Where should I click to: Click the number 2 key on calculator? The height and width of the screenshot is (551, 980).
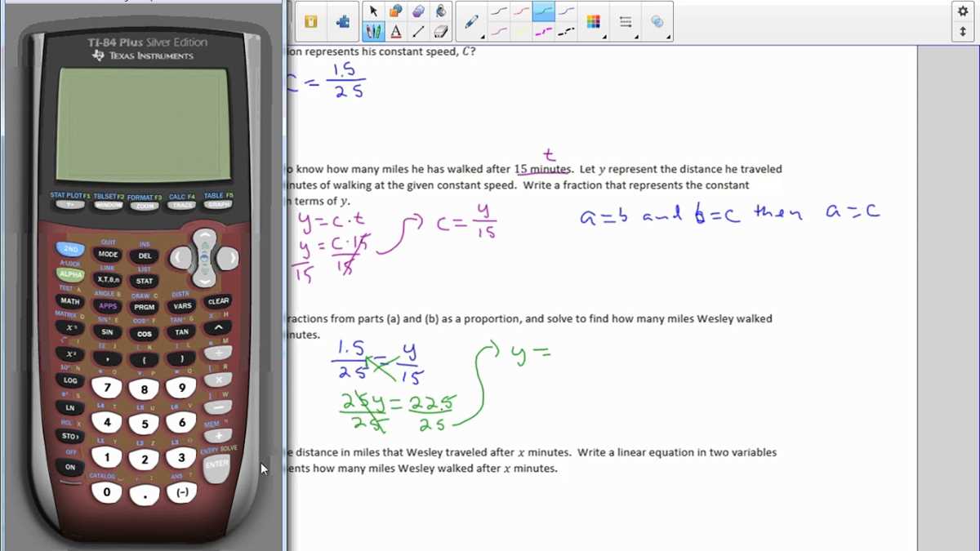tap(145, 460)
